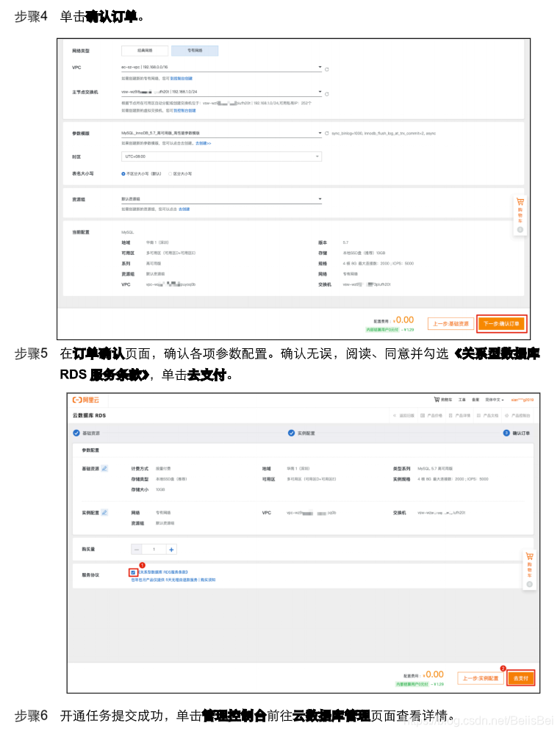Open 工单 in the top bar

(x=462, y=400)
